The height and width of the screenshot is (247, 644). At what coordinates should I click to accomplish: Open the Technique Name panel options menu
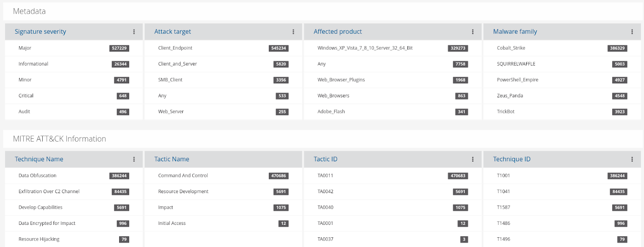(x=134, y=159)
